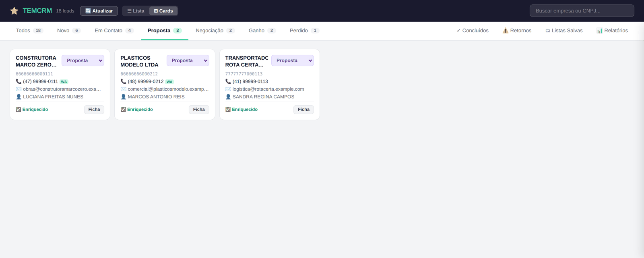This screenshot has width=644, height=258.
Task: Open Ficha for TRANSPORTADORA ROTA CERTA
Action: tap(304, 110)
